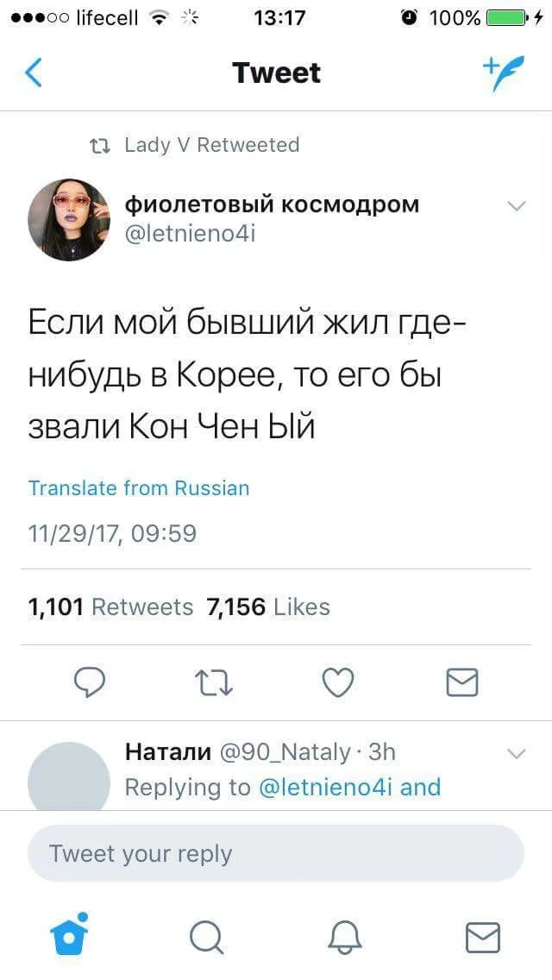The height and width of the screenshot is (980, 552).
Task: Open options chevron on Натали's reply
Action: pos(516,753)
